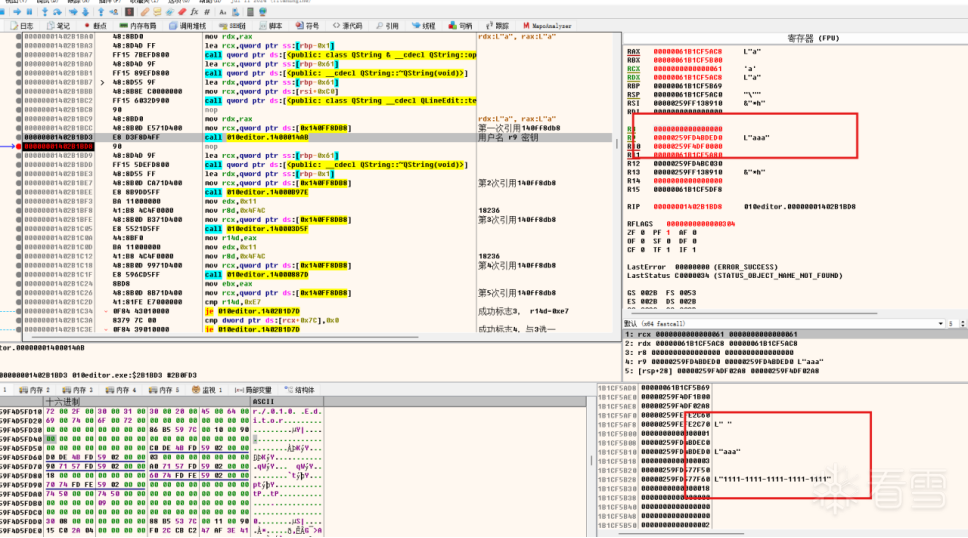Click the globe toolbar icon

[263, 12]
